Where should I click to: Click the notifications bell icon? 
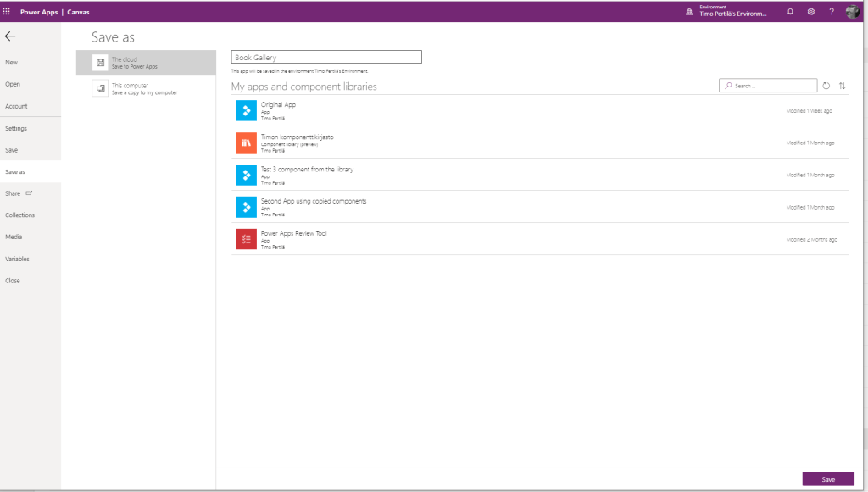[790, 12]
